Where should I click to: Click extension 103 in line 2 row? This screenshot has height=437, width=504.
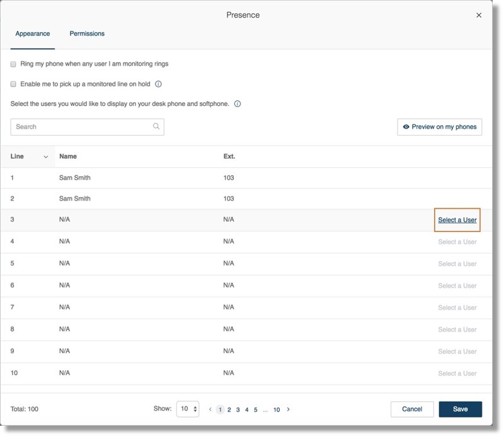[x=229, y=199]
